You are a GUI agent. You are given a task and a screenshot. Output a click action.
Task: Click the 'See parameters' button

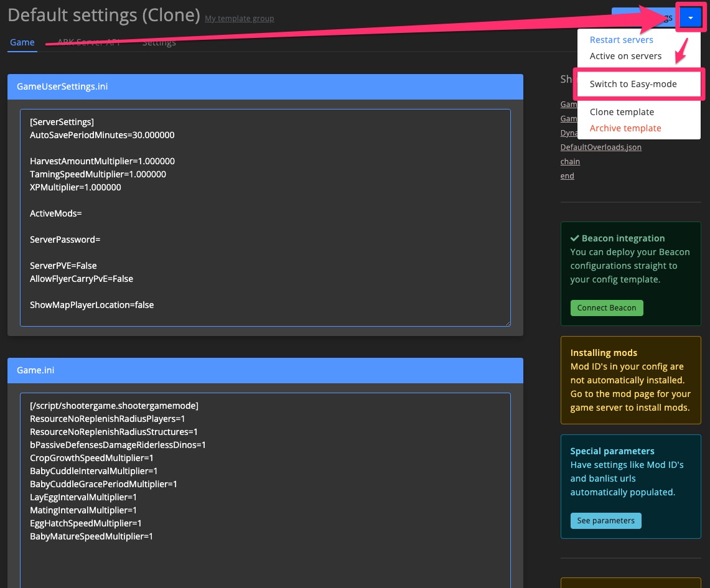[605, 521]
